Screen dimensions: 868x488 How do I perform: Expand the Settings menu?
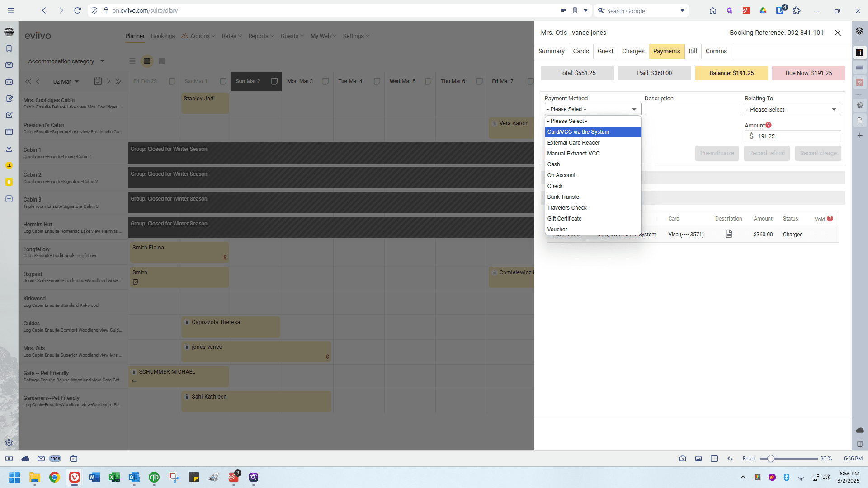[x=356, y=36]
